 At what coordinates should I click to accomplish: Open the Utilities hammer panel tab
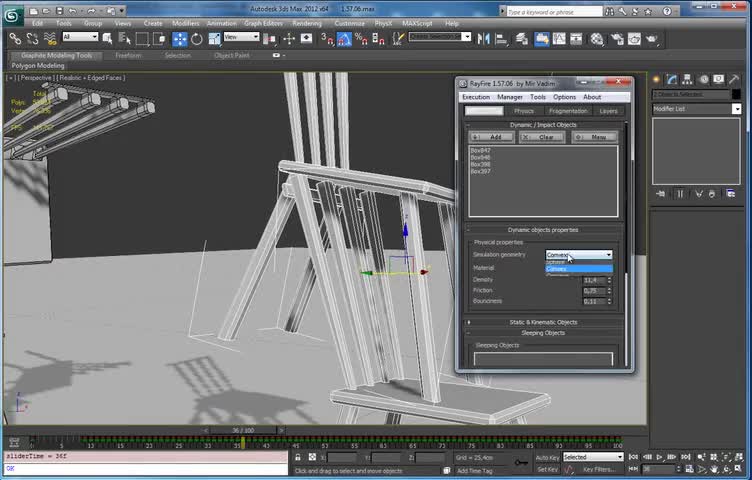pyautogui.click(x=735, y=79)
